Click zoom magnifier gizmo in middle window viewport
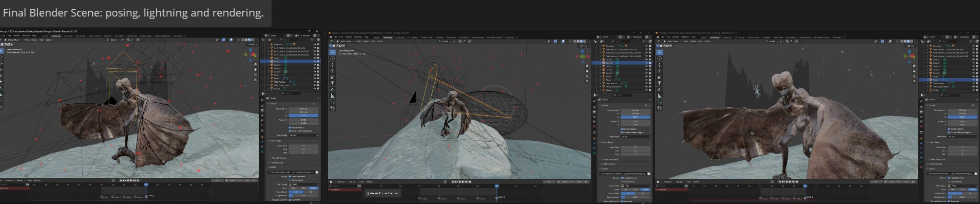The image size is (980, 204). click(587, 66)
